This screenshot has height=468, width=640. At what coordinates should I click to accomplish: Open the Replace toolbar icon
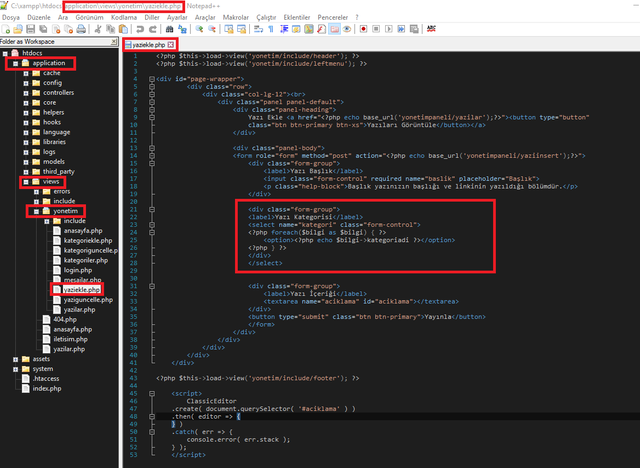point(182,29)
